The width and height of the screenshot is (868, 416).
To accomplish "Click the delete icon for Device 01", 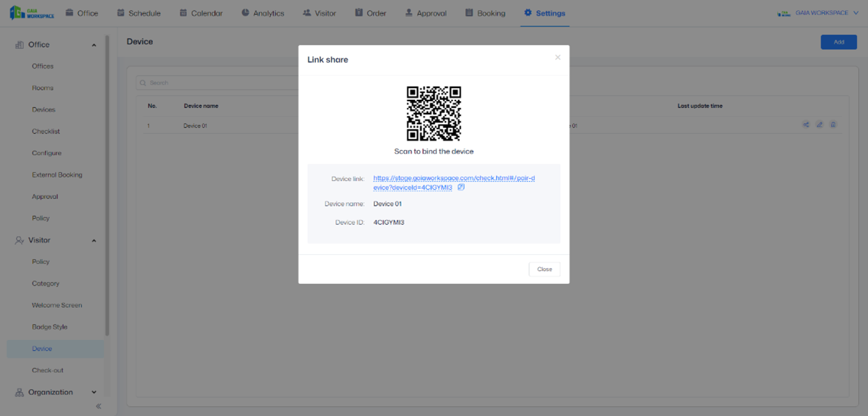I will (833, 125).
